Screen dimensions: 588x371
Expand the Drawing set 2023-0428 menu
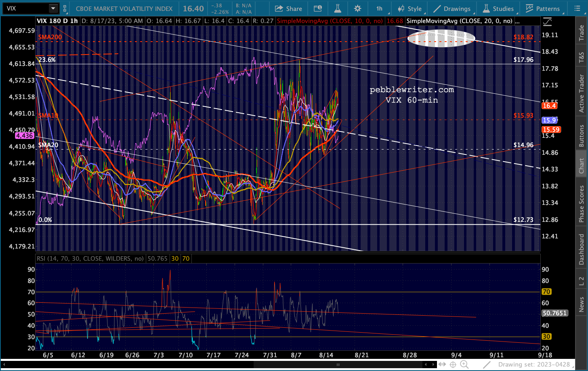pos(534,364)
